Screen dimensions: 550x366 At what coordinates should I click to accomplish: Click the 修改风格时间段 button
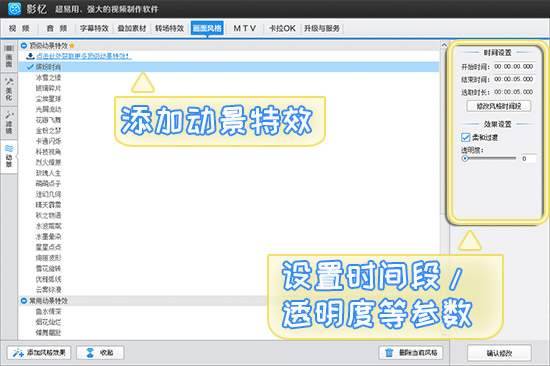point(498,106)
